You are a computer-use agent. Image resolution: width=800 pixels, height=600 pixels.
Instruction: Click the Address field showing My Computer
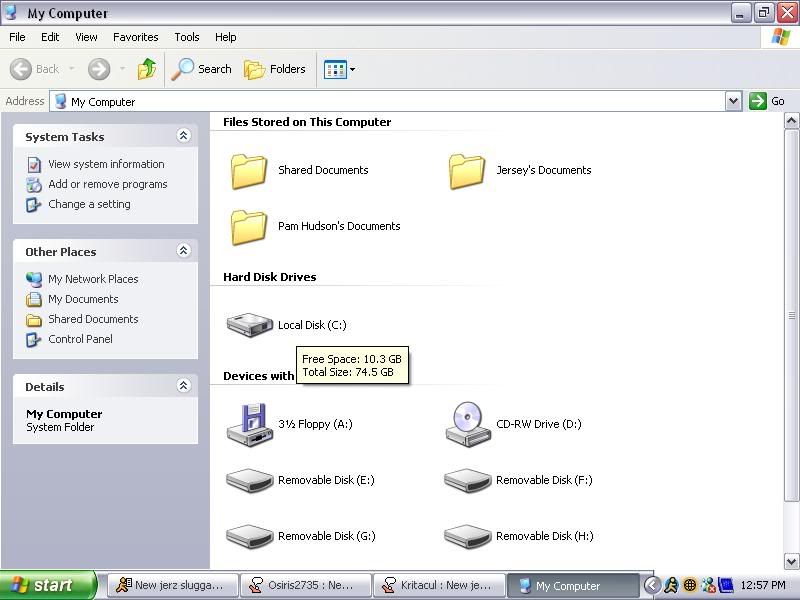[x=388, y=102]
